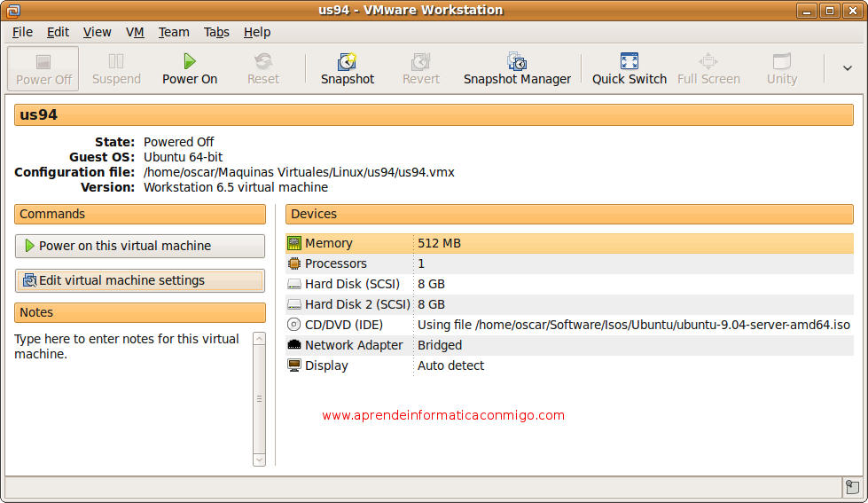This screenshot has width=868, height=503.
Task: Click the Unity toolbar icon
Action: [x=782, y=61]
